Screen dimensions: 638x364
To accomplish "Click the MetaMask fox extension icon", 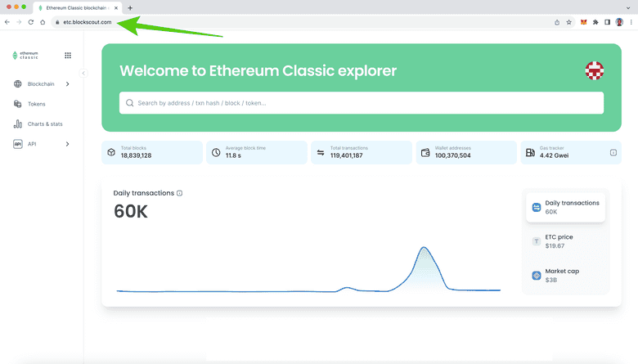I will click(x=583, y=22).
